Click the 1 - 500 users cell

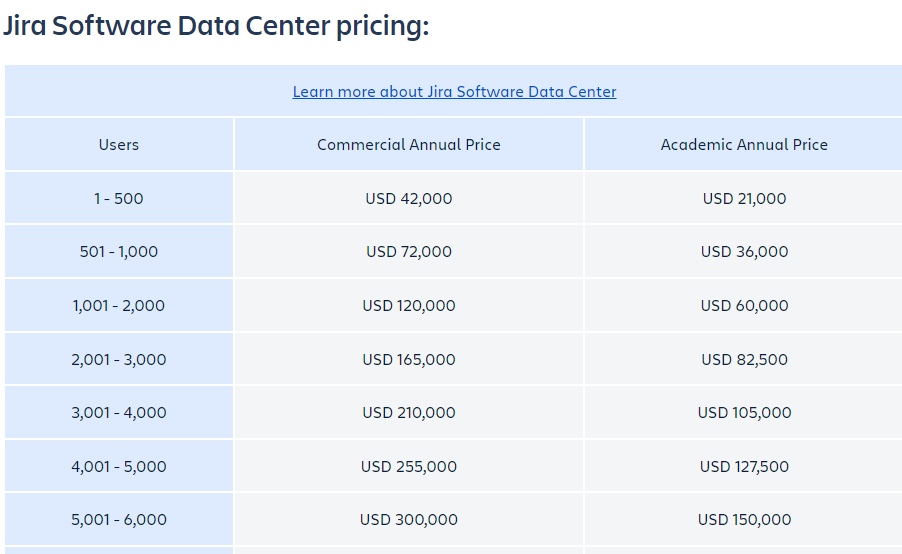[x=119, y=199]
